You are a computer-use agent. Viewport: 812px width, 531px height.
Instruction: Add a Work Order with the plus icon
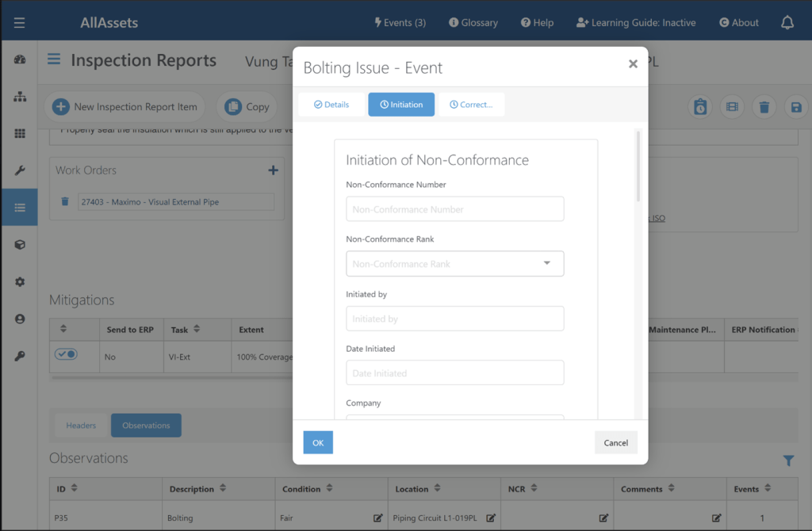tap(273, 170)
